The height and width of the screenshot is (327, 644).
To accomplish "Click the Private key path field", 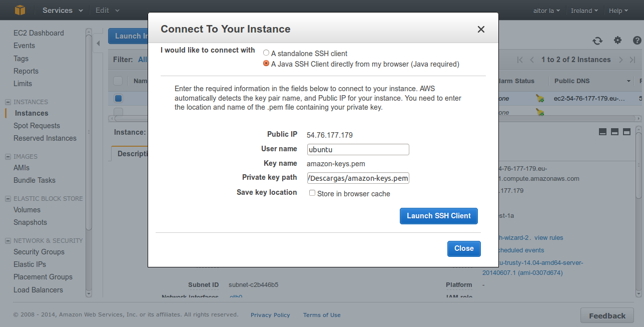I will 358,178.
